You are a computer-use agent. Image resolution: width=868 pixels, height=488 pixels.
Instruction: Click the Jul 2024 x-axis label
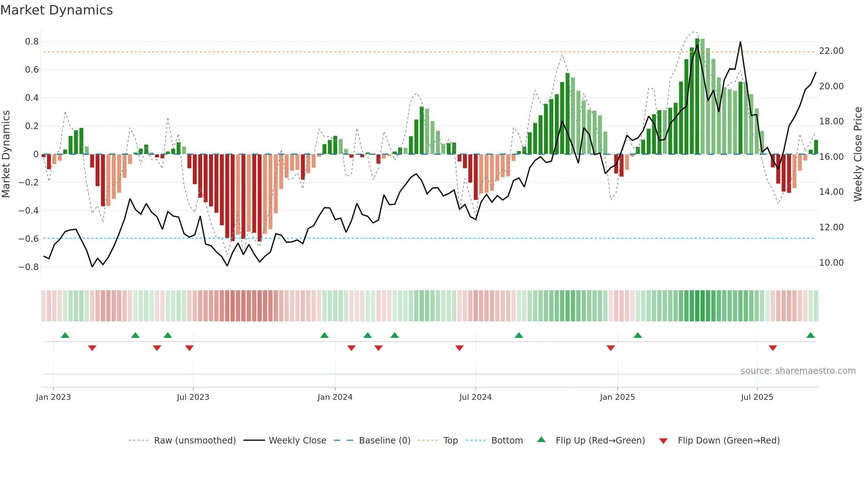coord(476,397)
